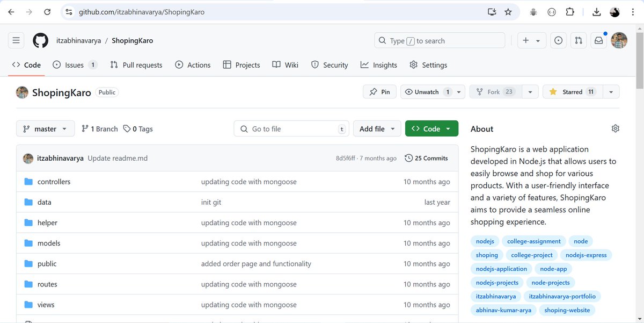This screenshot has height=323, width=644.
Task: Open the create new plus dropdown
Action: click(x=532, y=40)
